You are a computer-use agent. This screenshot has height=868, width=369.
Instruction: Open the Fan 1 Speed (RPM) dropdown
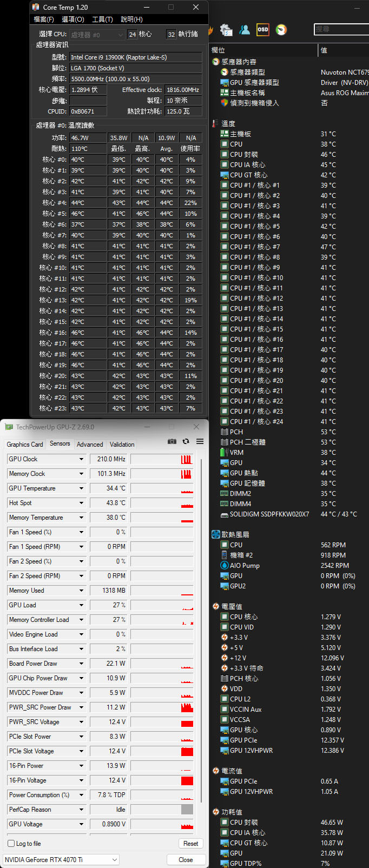pos(81,547)
